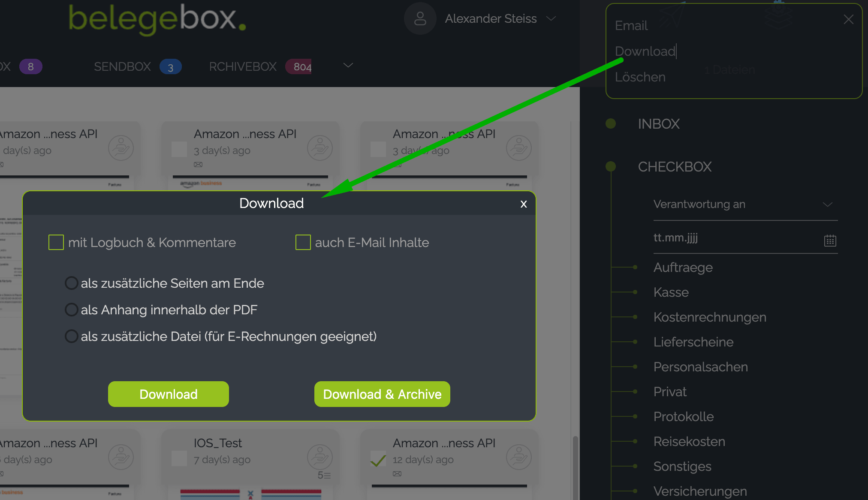Click hand icon on IOS_Test card
This screenshot has height=500, width=868.
click(x=319, y=457)
